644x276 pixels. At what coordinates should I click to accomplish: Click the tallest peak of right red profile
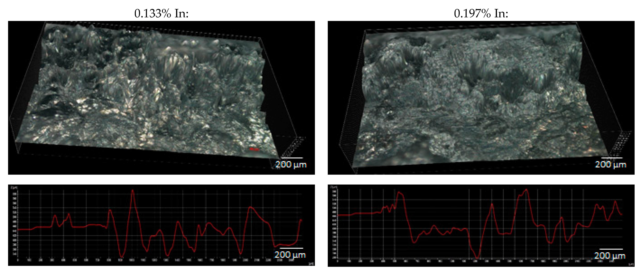point(527,189)
